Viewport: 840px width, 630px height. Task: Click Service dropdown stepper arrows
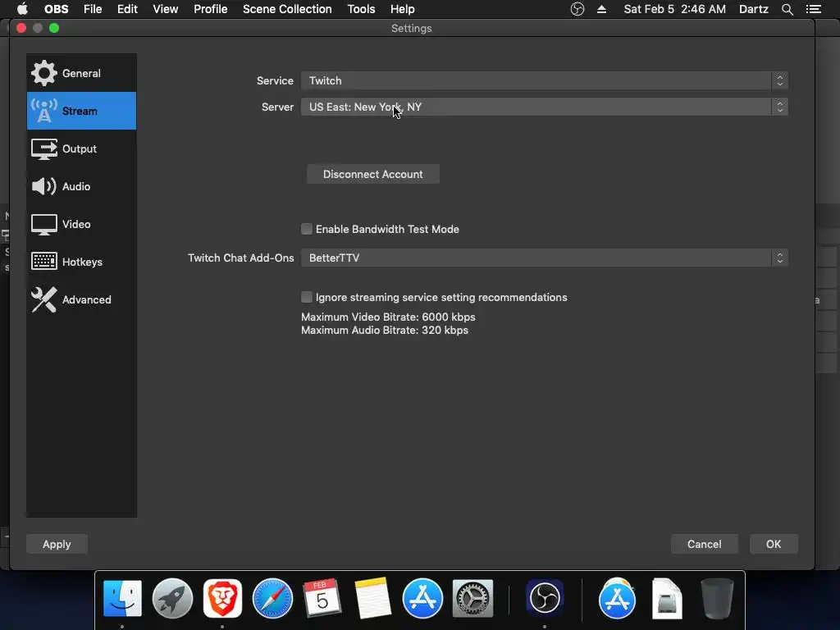[x=780, y=81]
